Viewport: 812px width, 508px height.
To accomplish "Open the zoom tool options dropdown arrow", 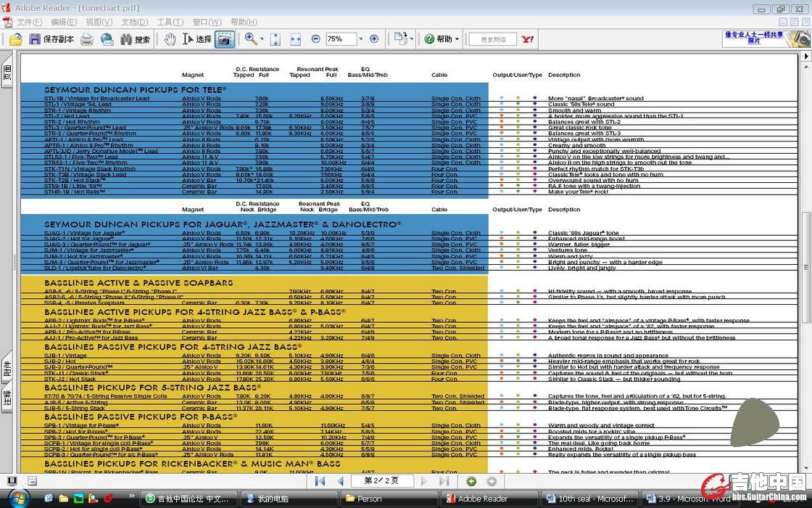I will [x=262, y=39].
